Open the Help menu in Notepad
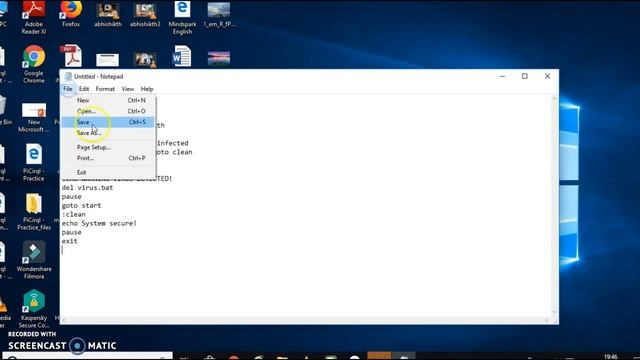The image size is (640, 360). [x=147, y=89]
